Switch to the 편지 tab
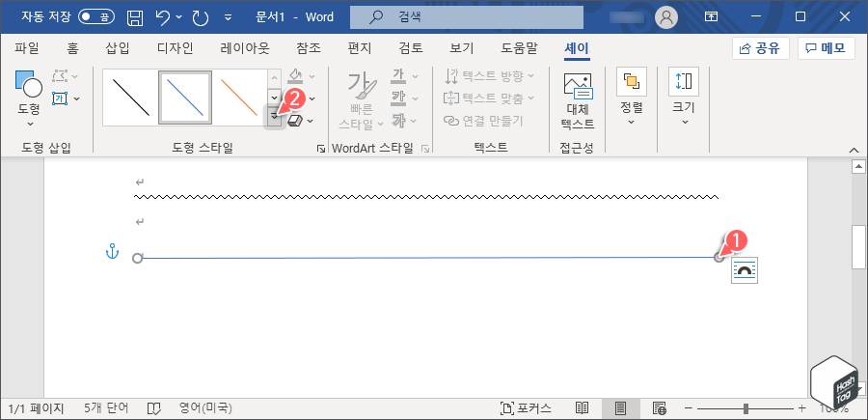Image resolution: width=868 pixels, height=420 pixels. (x=360, y=48)
